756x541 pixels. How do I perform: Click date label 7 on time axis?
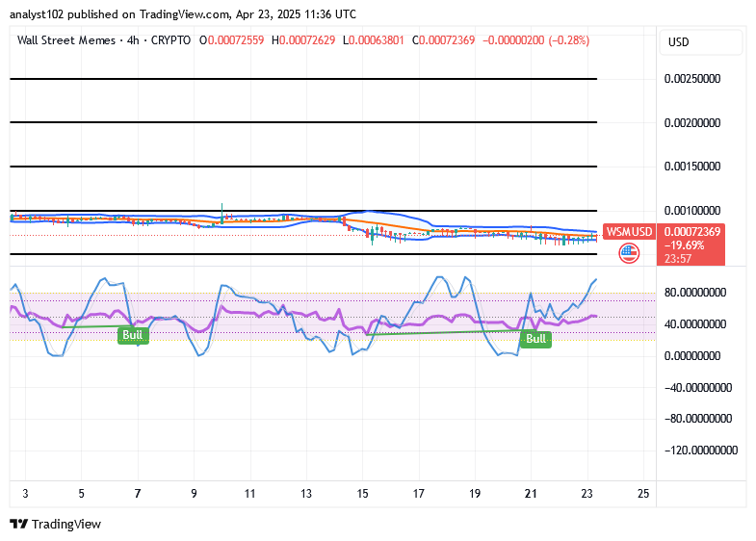pyautogui.click(x=138, y=494)
